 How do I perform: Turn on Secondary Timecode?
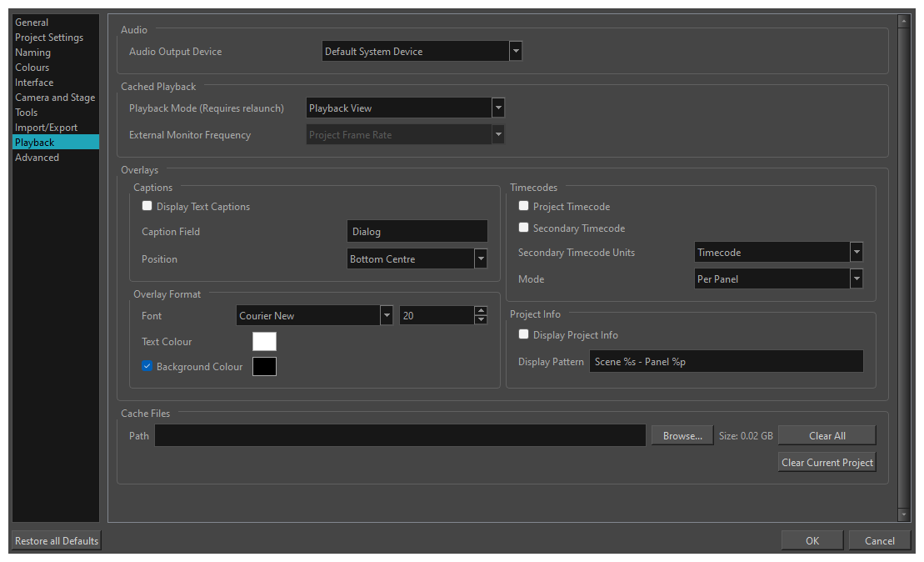523,227
